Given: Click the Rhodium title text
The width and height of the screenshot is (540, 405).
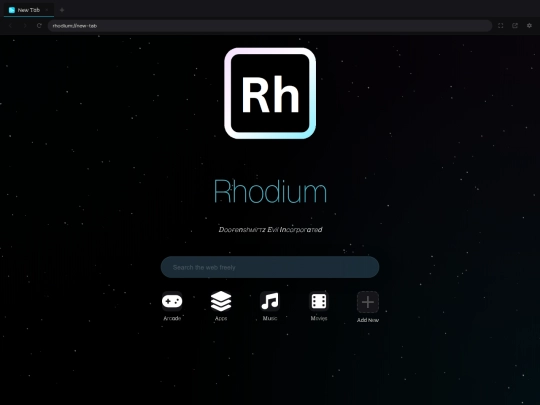Looking at the screenshot, I should click(270, 191).
